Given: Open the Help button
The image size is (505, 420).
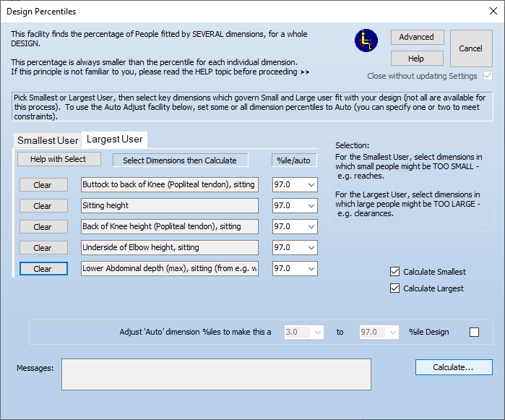Looking at the screenshot, I should click(x=417, y=58).
